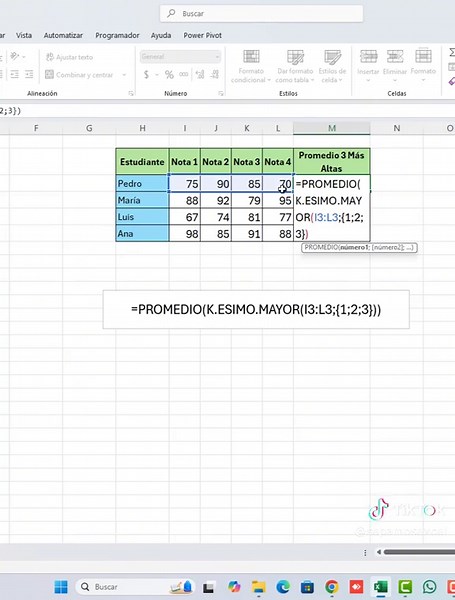The image size is (455, 600).
Task: Click Dar formato como tabla icon
Action: pos(295,57)
